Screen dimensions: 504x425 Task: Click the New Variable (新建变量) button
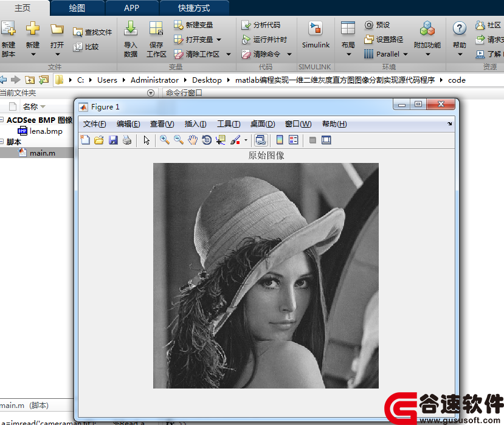click(193, 25)
